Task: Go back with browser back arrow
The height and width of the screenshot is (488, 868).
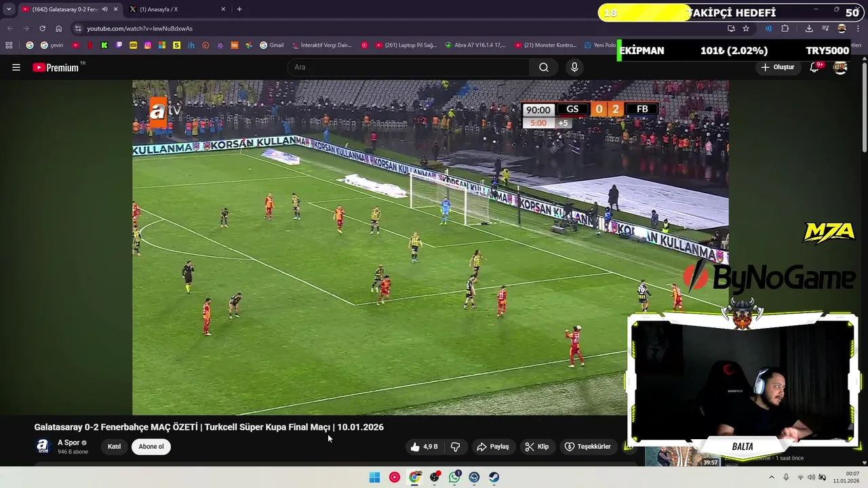Action: click(9, 28)
